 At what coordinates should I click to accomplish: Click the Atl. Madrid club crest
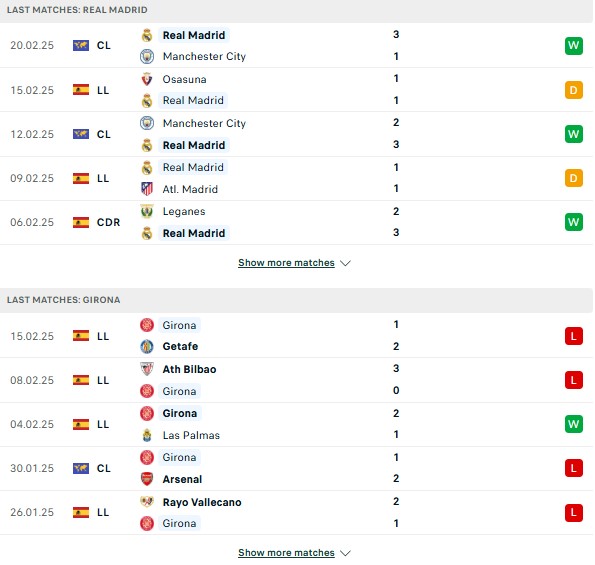click(x=147, y=189)
